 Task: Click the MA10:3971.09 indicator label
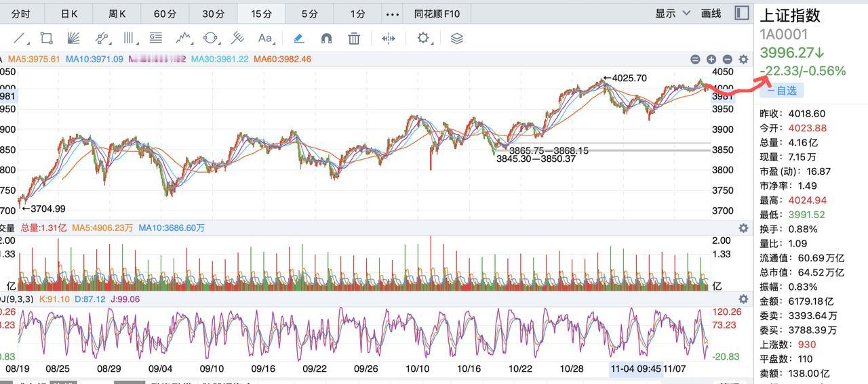point(94,60)
